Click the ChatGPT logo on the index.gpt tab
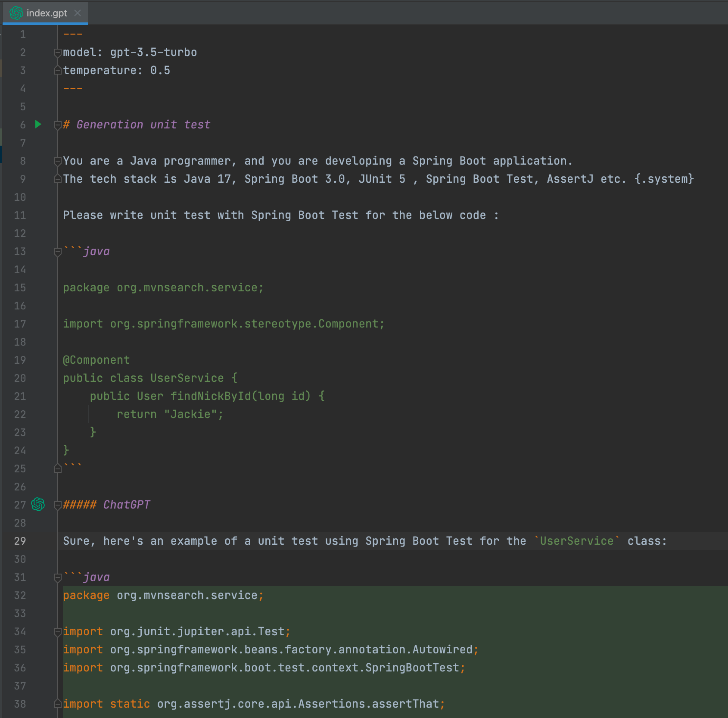Screen dimensions: 728x718 (x=16, y=13)
